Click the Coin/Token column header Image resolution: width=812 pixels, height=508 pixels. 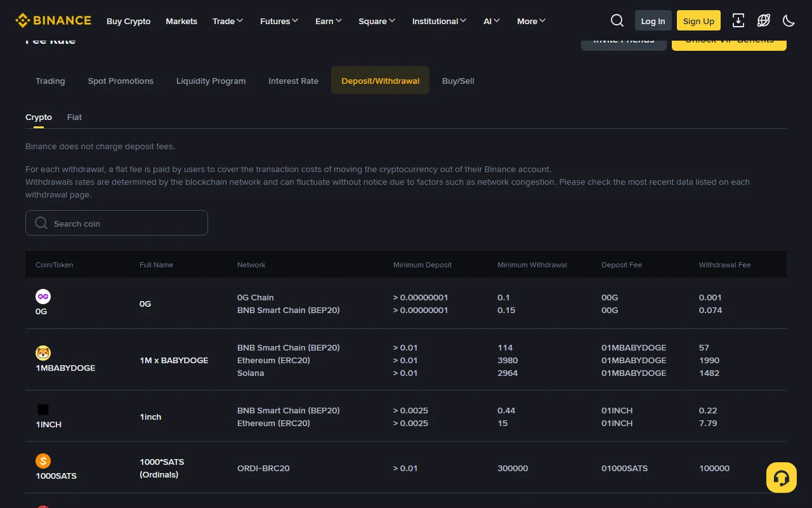click(55, 265)
